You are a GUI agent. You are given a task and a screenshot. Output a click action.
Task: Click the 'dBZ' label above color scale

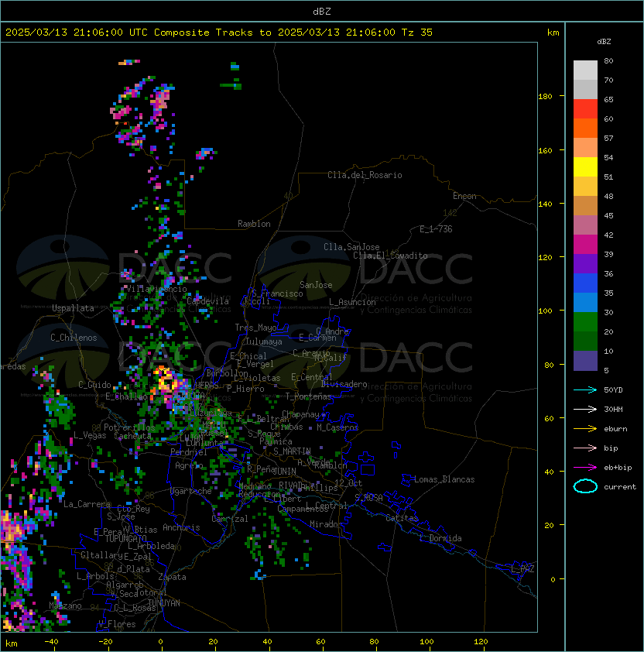(604, 42)
